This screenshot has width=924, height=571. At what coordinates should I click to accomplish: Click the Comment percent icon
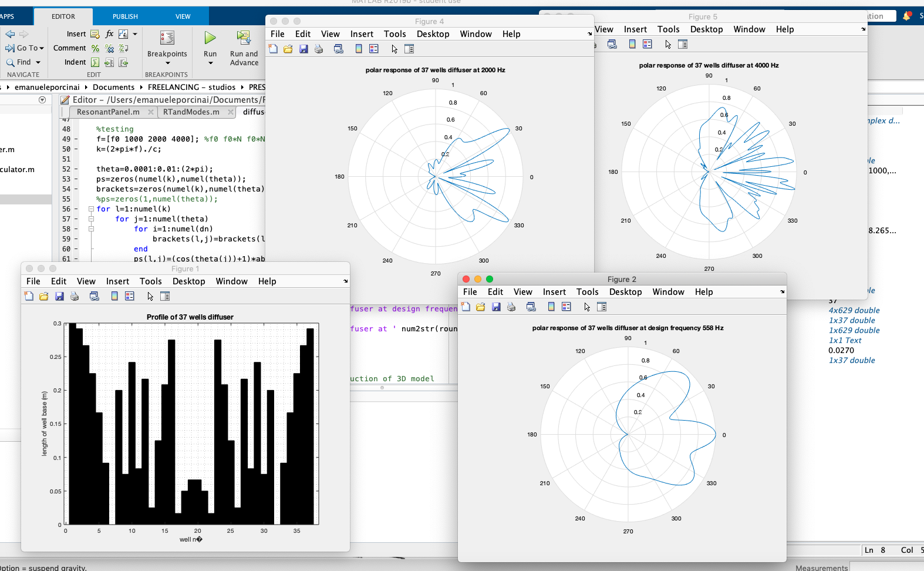(95, 48)
